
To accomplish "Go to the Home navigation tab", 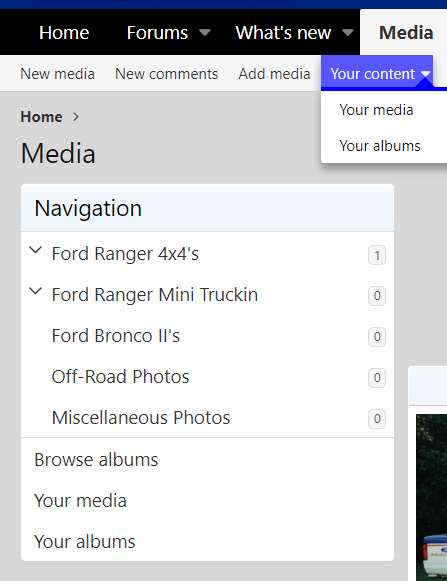I will (64, 33).
